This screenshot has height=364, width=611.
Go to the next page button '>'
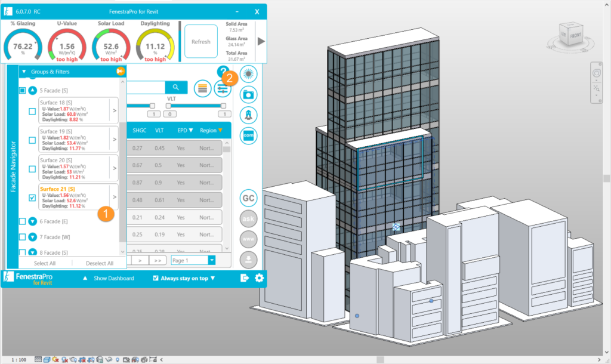pyautogui.click(x=140, y=260)
